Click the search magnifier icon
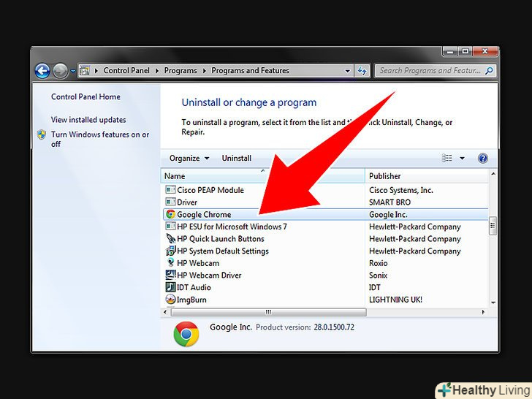The height and width of the screenshot is (399, 532). click(490, 71)
